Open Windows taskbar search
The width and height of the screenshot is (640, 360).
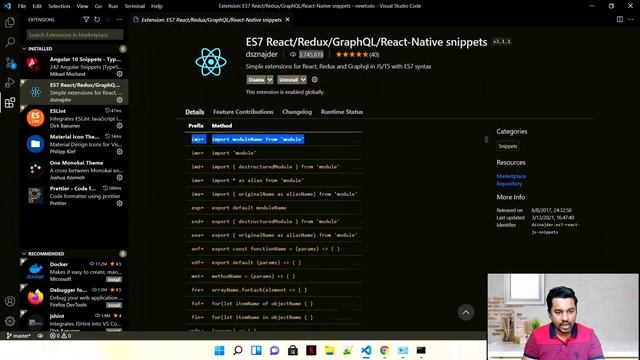coord(238,350)
